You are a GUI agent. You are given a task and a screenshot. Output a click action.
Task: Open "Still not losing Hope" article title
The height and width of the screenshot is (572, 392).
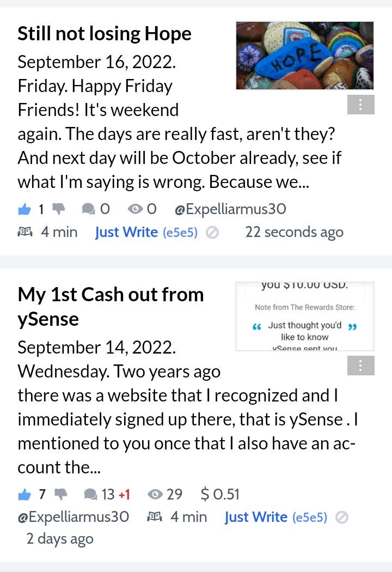105,34
